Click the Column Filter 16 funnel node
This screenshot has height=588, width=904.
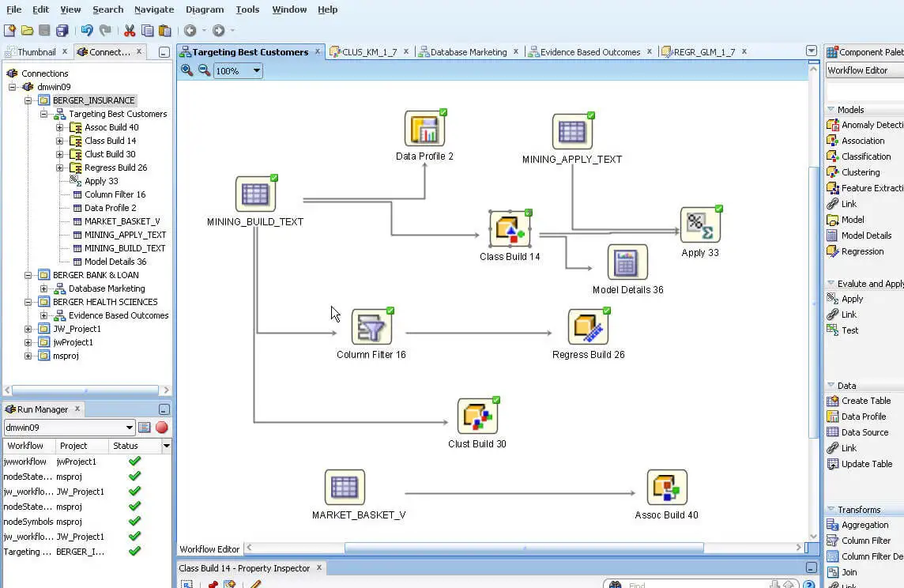[x=371, y=327]
